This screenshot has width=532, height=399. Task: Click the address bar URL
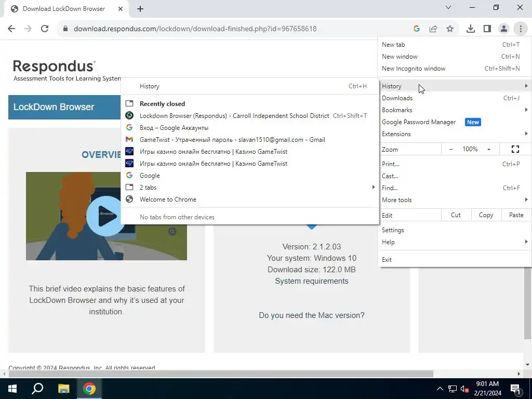coord(195,29)
